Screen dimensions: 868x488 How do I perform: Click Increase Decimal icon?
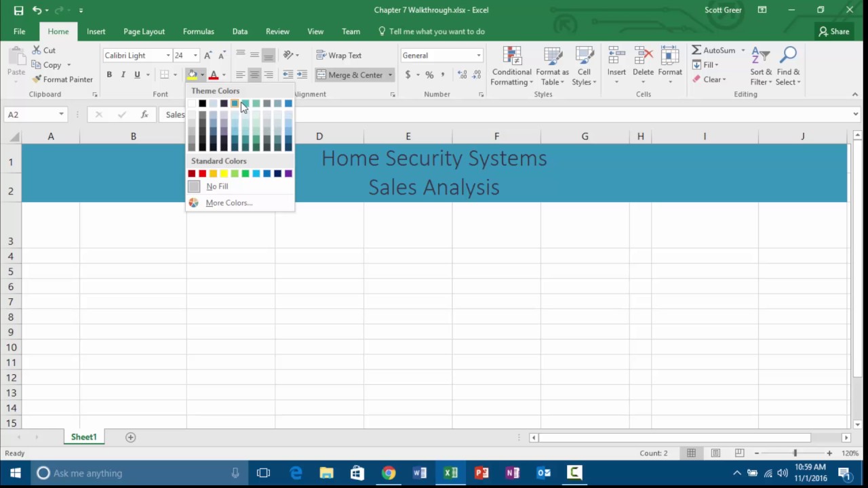pyautogui.click(x=462, y=75)
